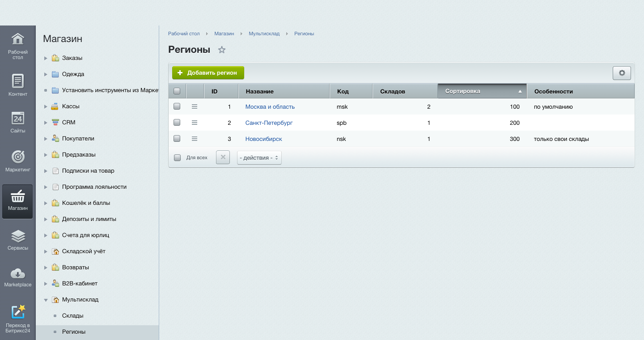
Task: Open the Москва и область region link
Action: (x=270, y=107)
